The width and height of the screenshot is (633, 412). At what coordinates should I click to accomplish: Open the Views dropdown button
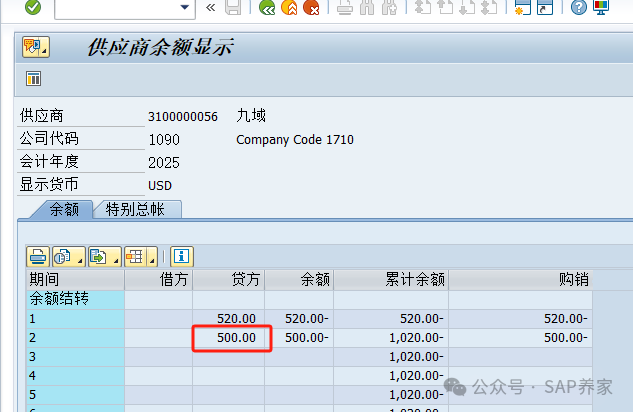68,257
